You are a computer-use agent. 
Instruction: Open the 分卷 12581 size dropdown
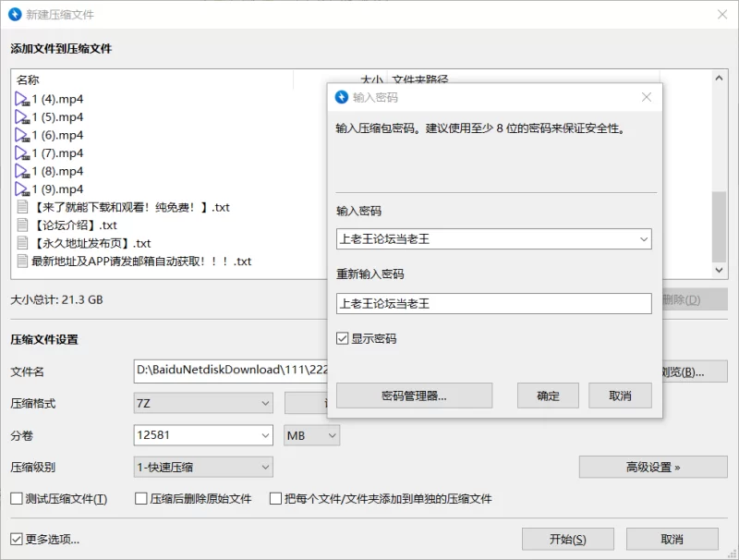[x=265, y=435]
